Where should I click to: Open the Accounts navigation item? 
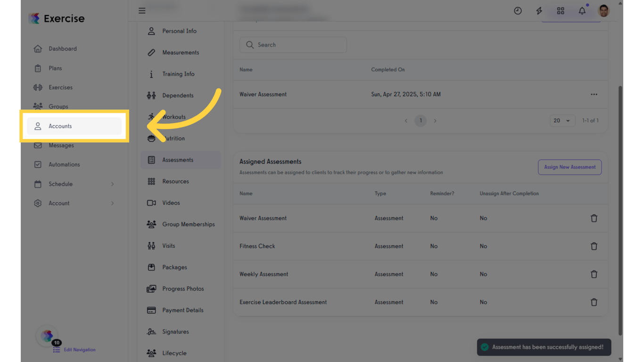[60, 126]
